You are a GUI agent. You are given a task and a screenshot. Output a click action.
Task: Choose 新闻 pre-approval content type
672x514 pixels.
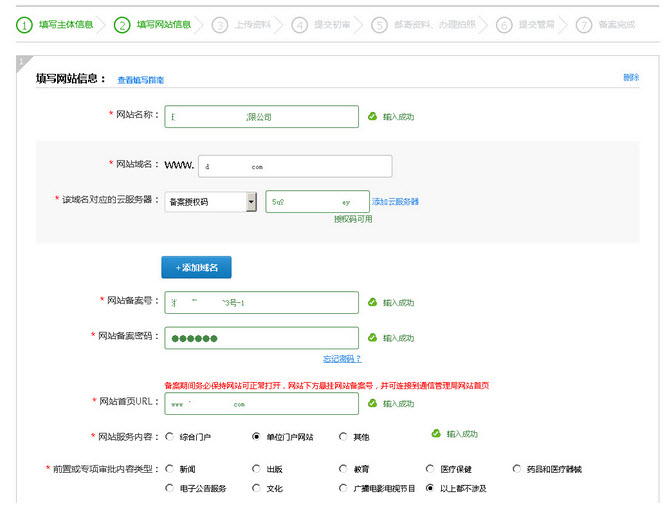(x=169, y=468)
